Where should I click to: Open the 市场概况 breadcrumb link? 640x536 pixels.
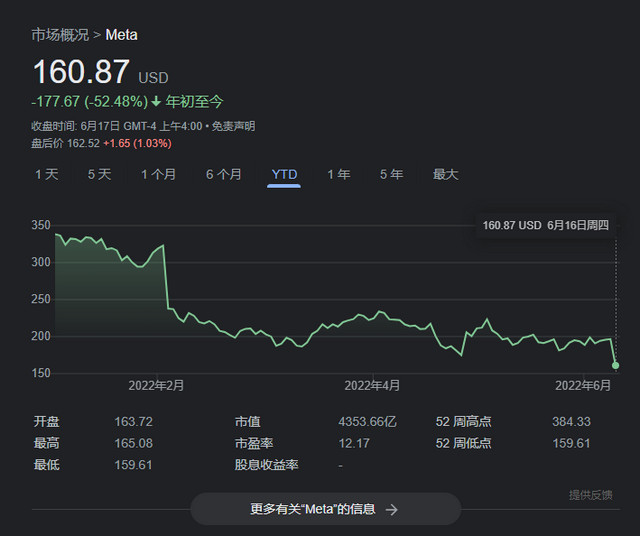pyautogui.click(x=60, y=35)
